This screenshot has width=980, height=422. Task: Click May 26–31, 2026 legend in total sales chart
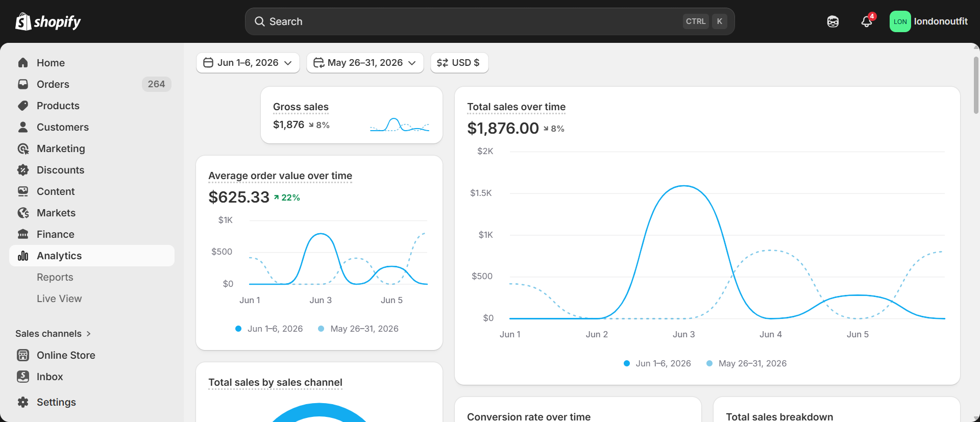pos(746,363)
